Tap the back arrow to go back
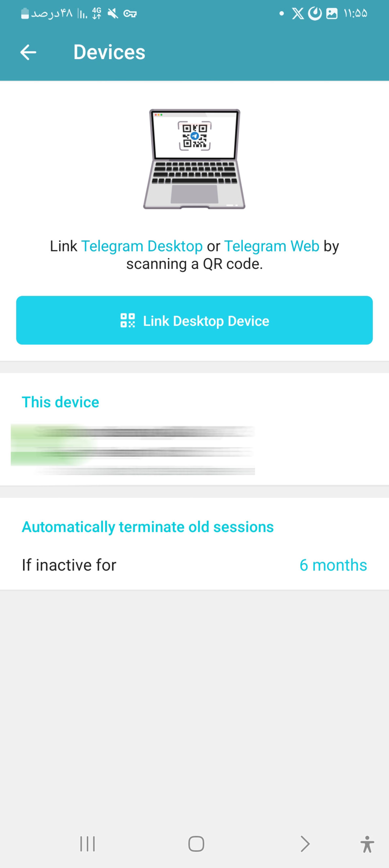Image resolution: width=389 pixels, height=868 pixels. tap(28, 52)
